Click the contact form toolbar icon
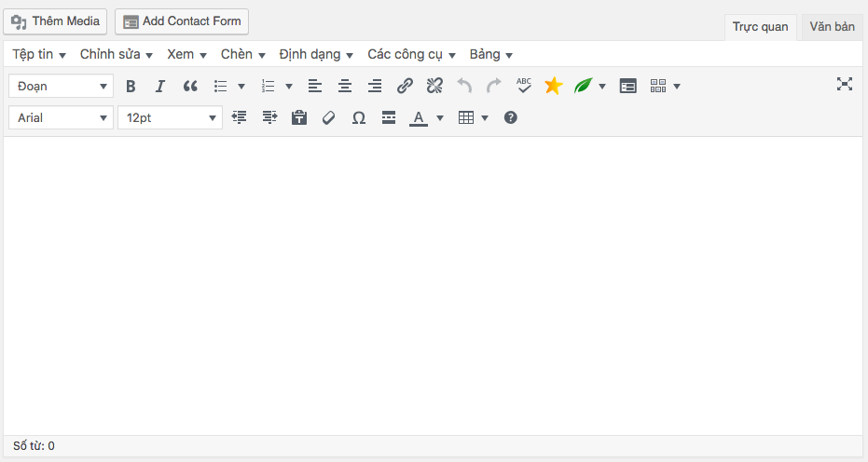The height and width of the screenshot is (462, 868). tap(627, 87)
